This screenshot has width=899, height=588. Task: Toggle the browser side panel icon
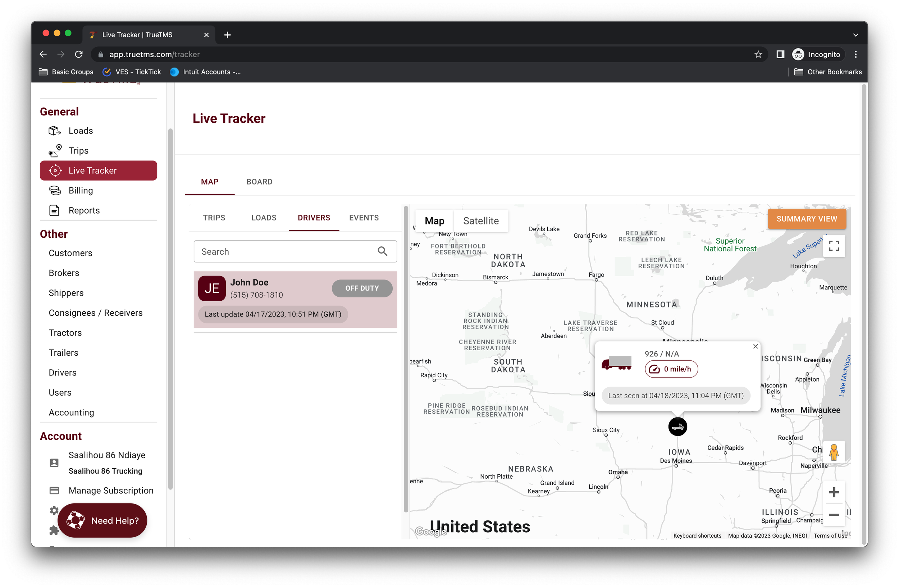[780, 54]
